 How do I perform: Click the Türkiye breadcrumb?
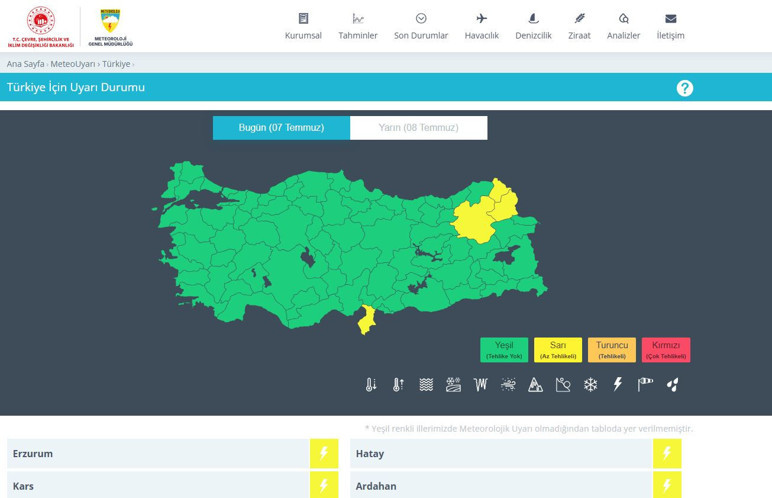(x=116, y=64)
